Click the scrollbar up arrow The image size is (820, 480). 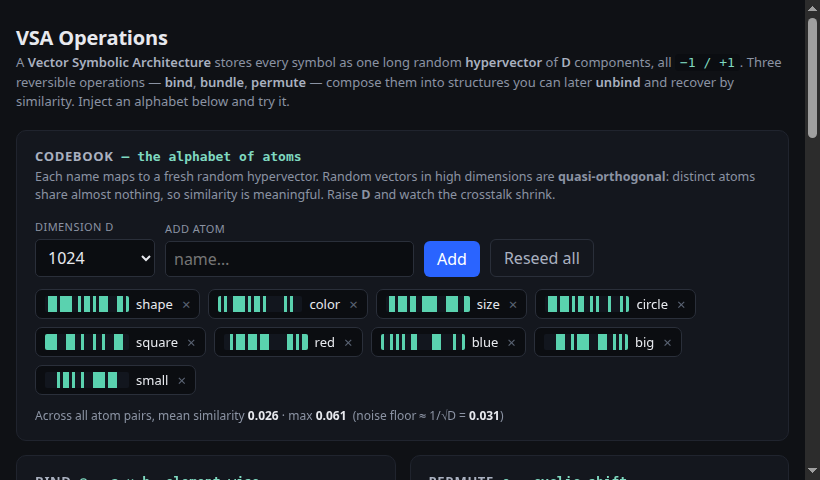coord(812,8)
